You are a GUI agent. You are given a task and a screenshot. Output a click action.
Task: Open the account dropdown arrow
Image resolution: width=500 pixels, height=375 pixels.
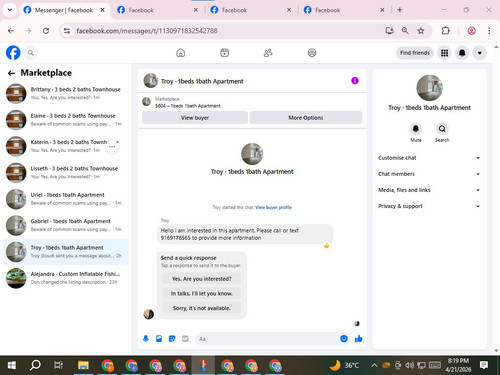pos(479,53)
